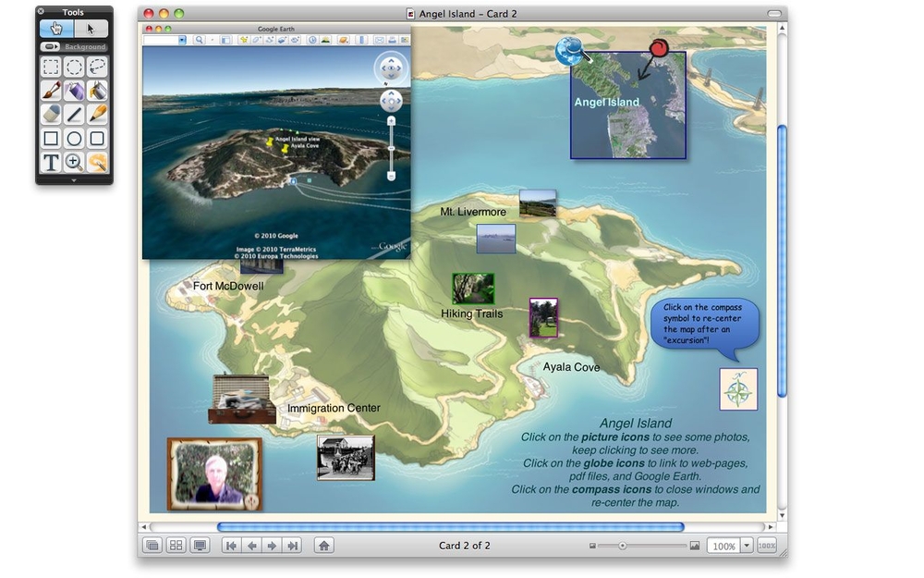This screenshot has height=578, width=924.
Task: Select the magnifier zoom tool
Action: click(74, 162)
